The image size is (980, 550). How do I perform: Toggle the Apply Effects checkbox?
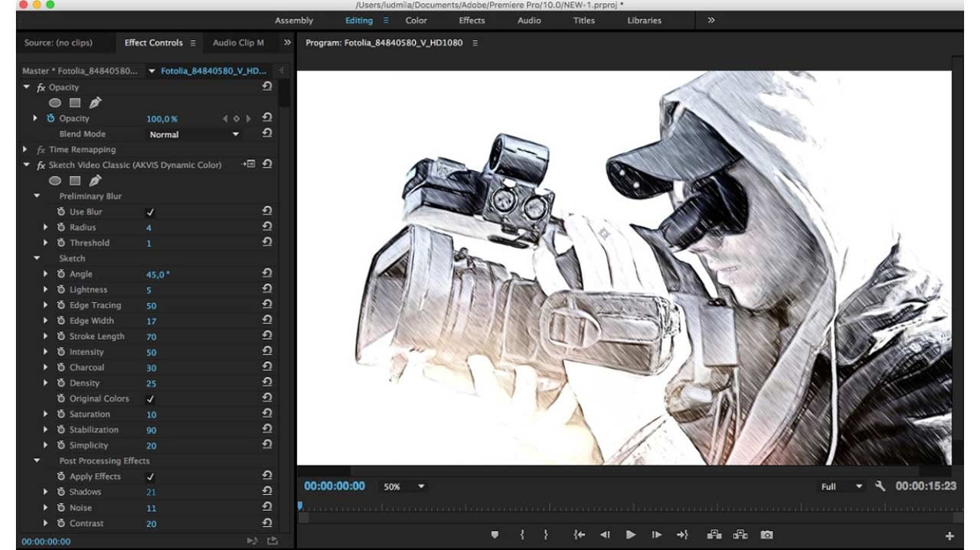coord(150,477)
